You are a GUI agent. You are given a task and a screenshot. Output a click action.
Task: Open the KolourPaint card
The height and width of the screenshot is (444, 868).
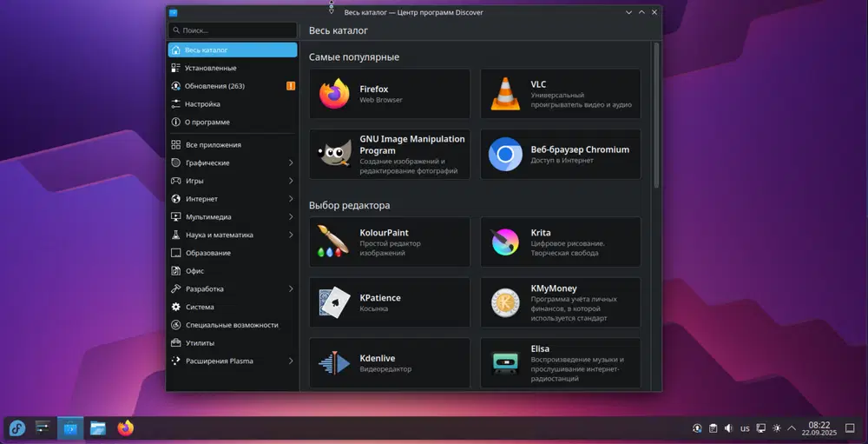click(x=390, y=242)
